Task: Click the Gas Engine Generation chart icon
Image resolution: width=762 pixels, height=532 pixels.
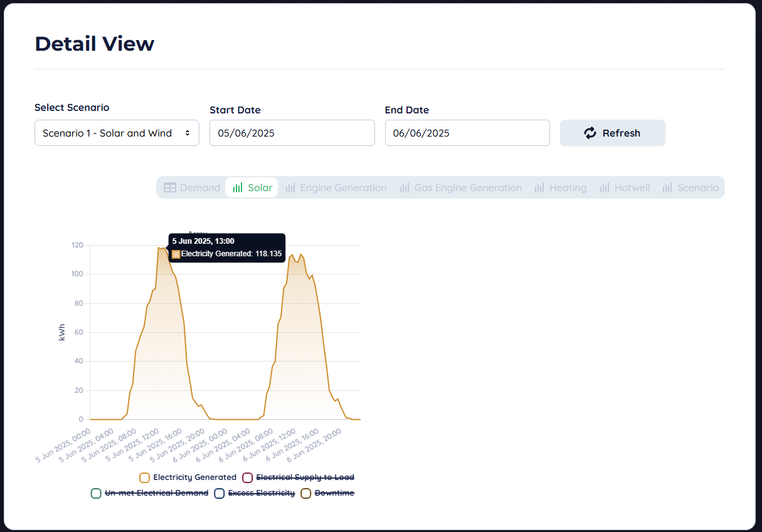Action: pyautogui.click(x=405, y=187)
